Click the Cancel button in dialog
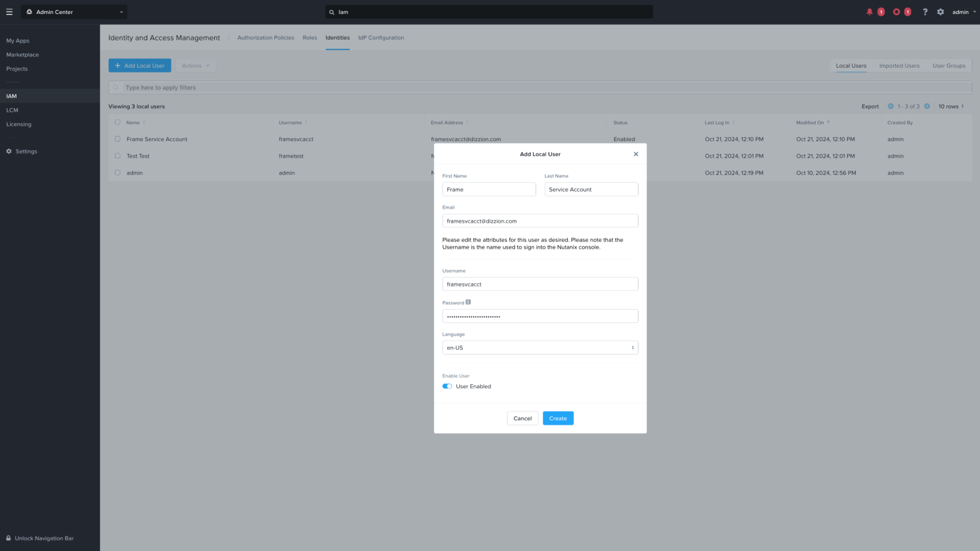This screenshot has width=980, height=551. [522, 418]
